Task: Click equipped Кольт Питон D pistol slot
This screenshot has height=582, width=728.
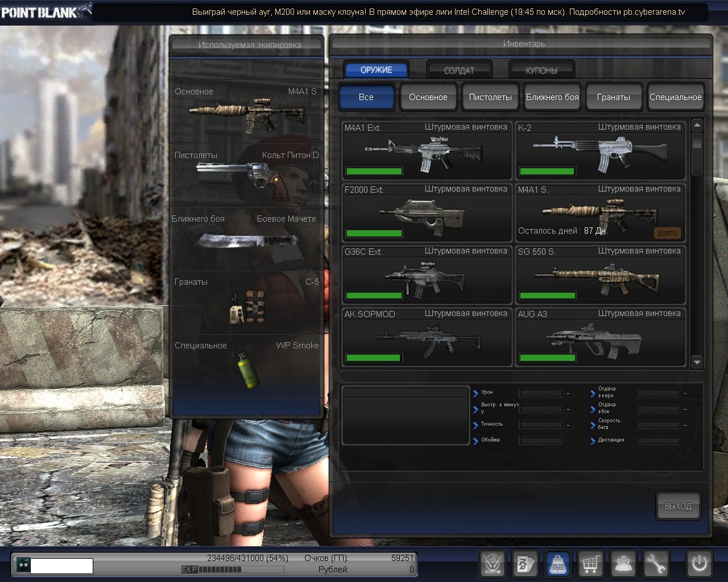Action: tap(246, 174)
